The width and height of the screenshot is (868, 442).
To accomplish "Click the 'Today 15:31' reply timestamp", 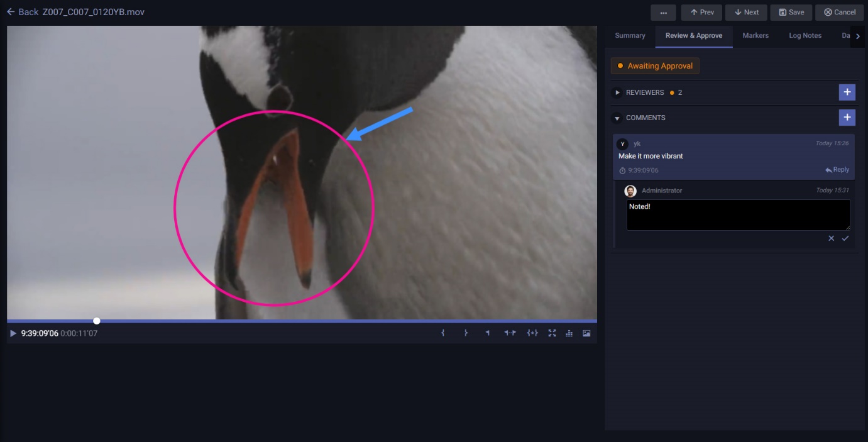I will [832, 191].
